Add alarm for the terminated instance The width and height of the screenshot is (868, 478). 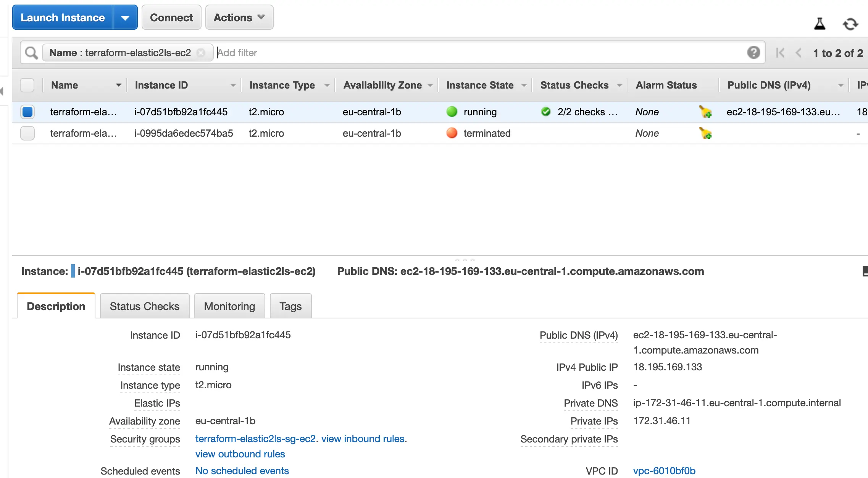(705, 133)
